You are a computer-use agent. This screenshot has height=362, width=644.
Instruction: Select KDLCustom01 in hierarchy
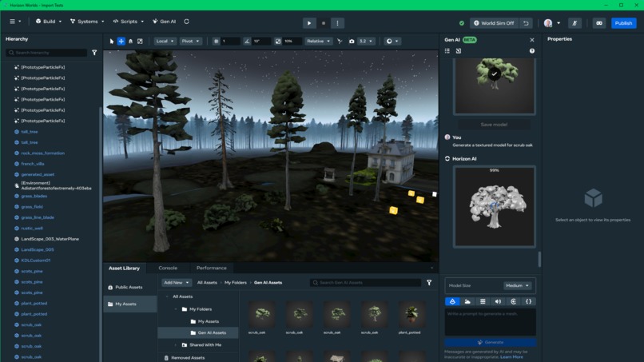(x=35, y=260)
